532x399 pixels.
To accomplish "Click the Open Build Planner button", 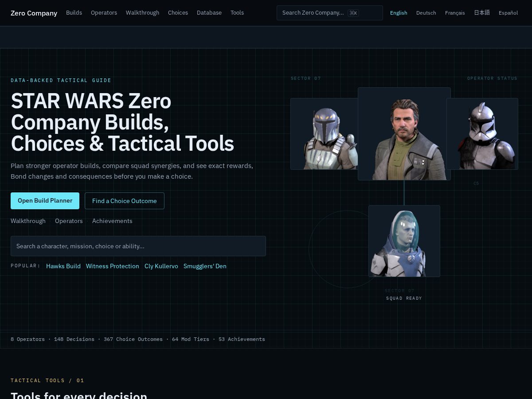I will (x=45, y=201).
